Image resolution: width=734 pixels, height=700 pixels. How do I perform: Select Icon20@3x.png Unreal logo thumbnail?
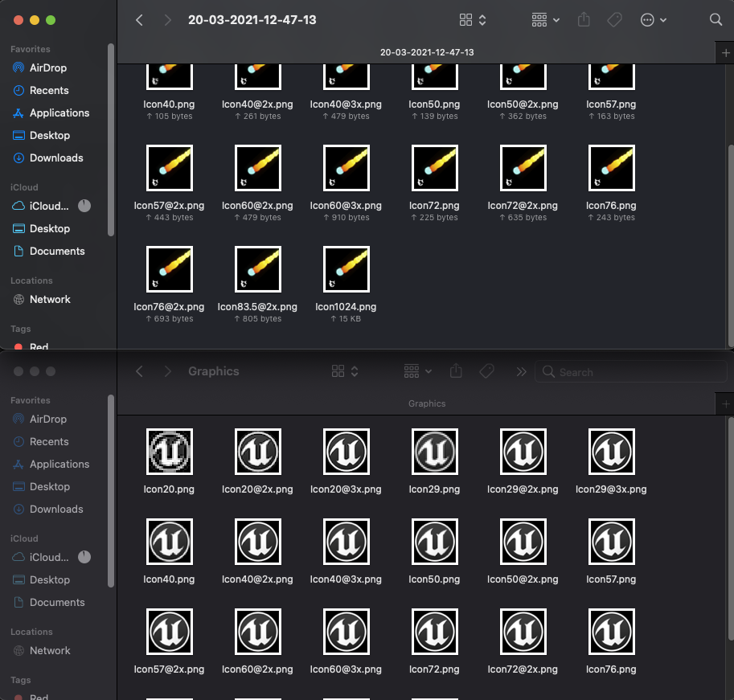pyautogui.click(x=346, y=452)
